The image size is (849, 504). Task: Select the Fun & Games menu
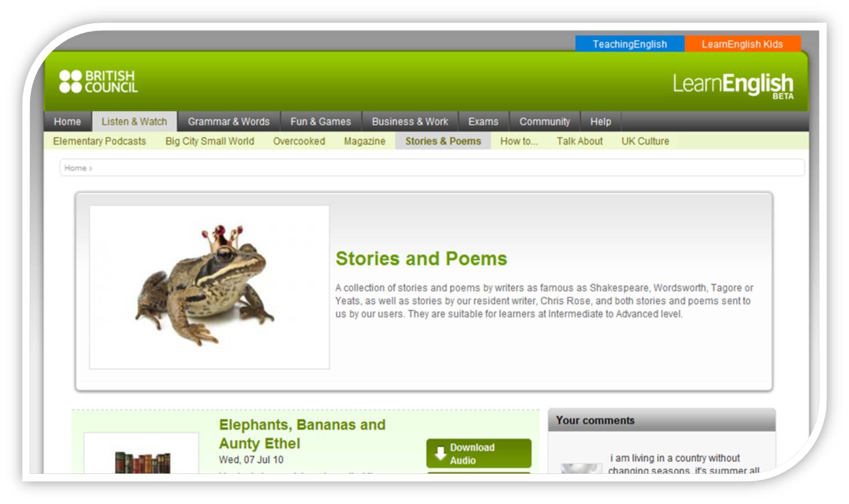(x=320, y=122)
